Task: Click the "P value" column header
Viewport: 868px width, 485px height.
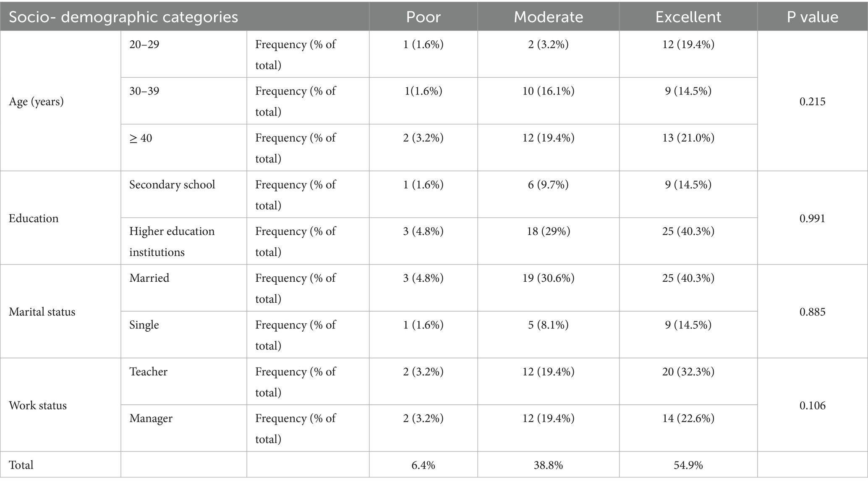Action: point(812,17)
